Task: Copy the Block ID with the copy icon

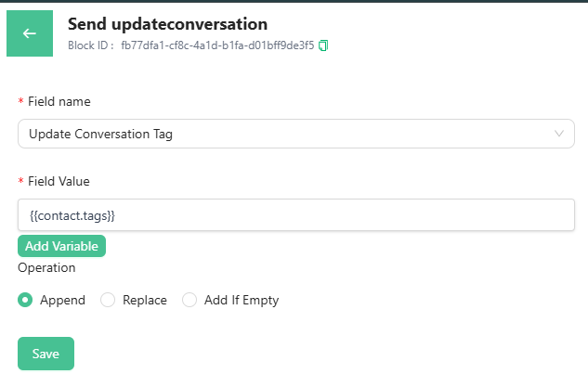Action: [x=323, y=45]
